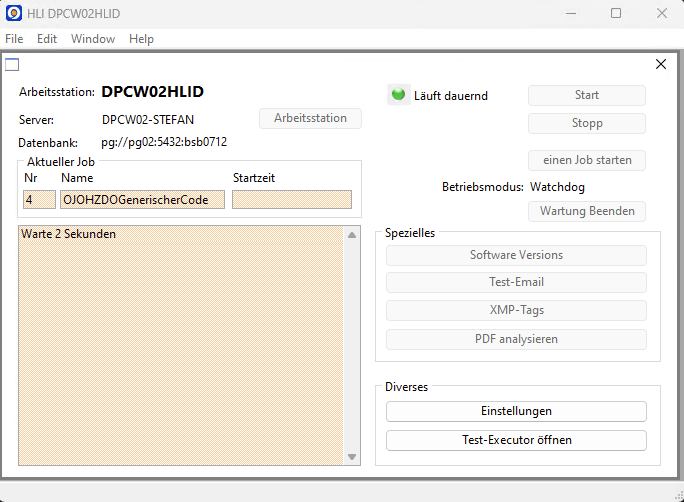
Task: Click the green running status indicator
Action: point(398,95)
